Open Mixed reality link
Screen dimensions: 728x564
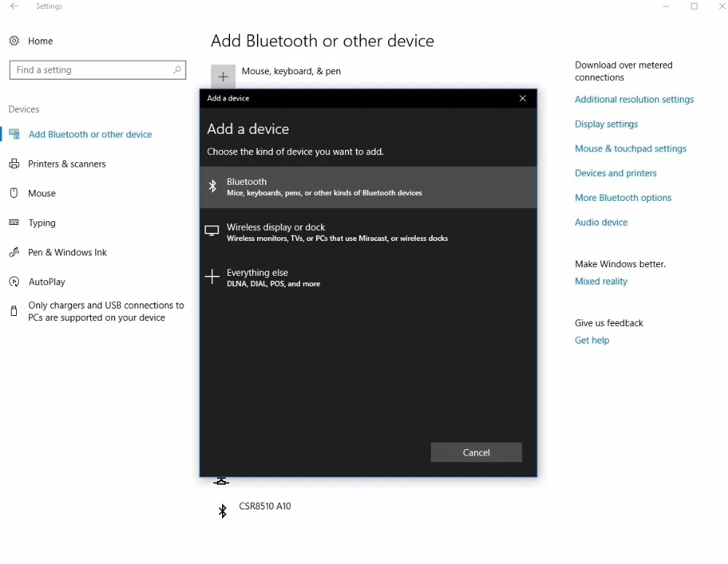coord(601,282)
